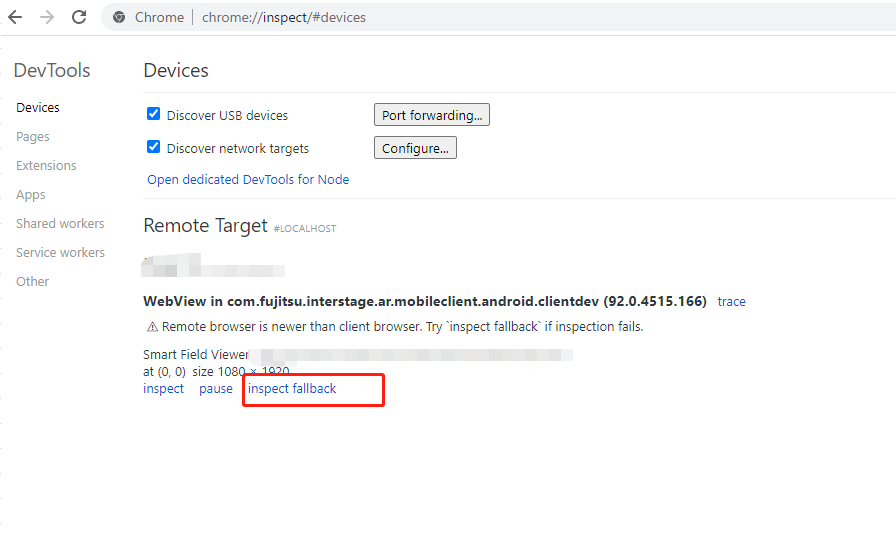
Task: Open dedicated DevTools for Node link
Action: (x=248, y=180)
